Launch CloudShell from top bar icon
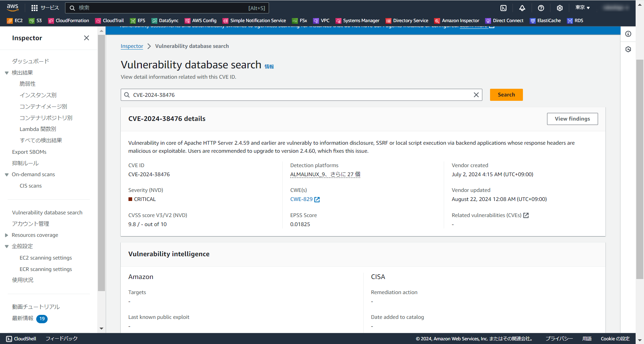Image resolution: width=644 pixels, height=344 pixels. click(503, 8)
